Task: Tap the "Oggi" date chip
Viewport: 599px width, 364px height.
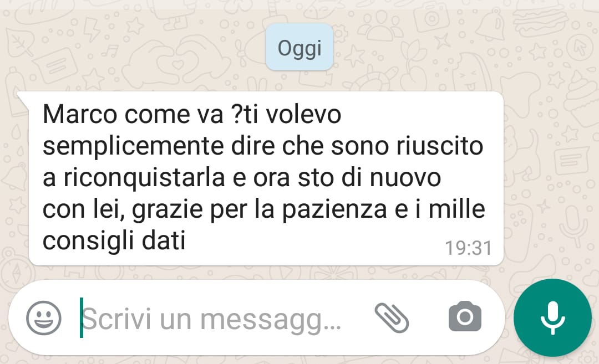Action: pyautogui.click(x=299, y=47)
